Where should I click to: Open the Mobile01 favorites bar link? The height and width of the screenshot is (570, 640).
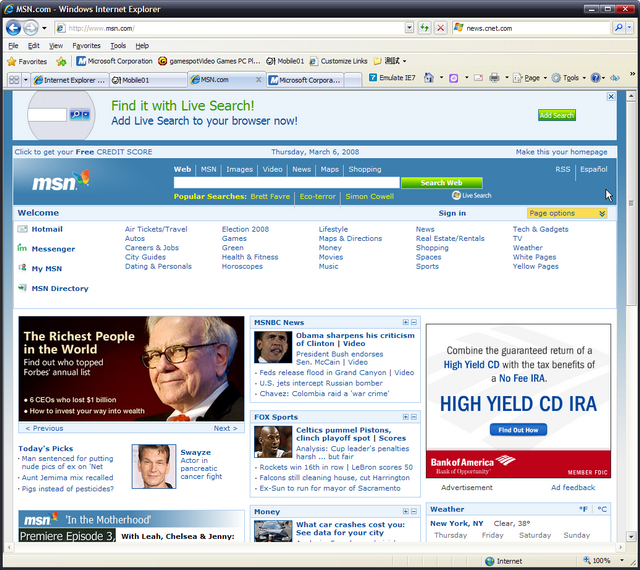click(x=285, y=61)
